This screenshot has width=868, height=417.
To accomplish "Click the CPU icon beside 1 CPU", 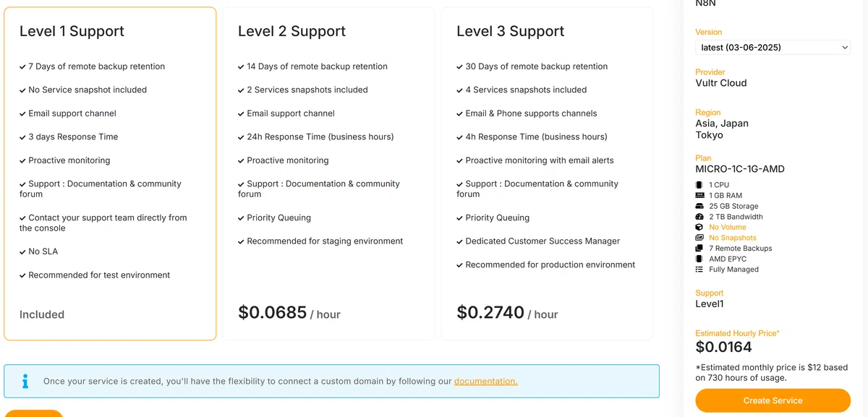I will pos(699,185).
